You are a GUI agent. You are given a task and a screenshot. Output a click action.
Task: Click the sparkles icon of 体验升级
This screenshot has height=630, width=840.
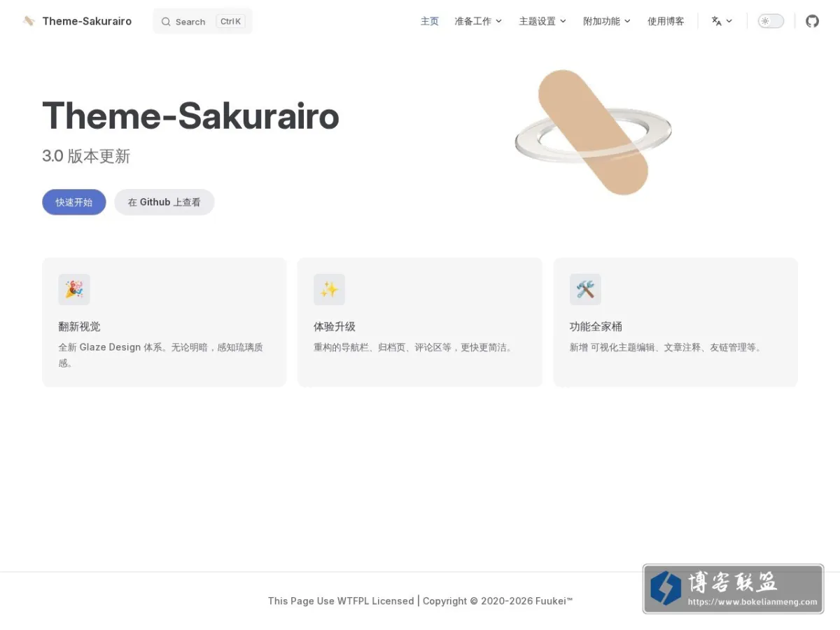click(x=329, y=289)
